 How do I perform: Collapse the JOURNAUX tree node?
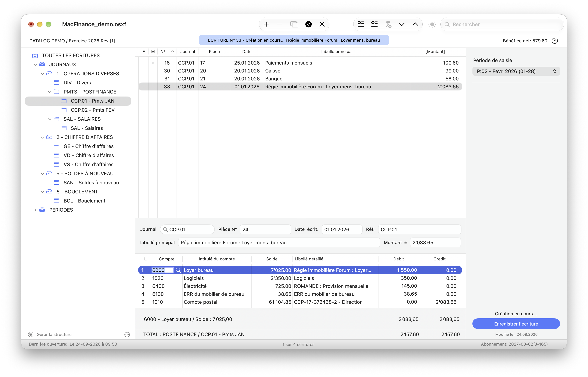click(35, 65)
